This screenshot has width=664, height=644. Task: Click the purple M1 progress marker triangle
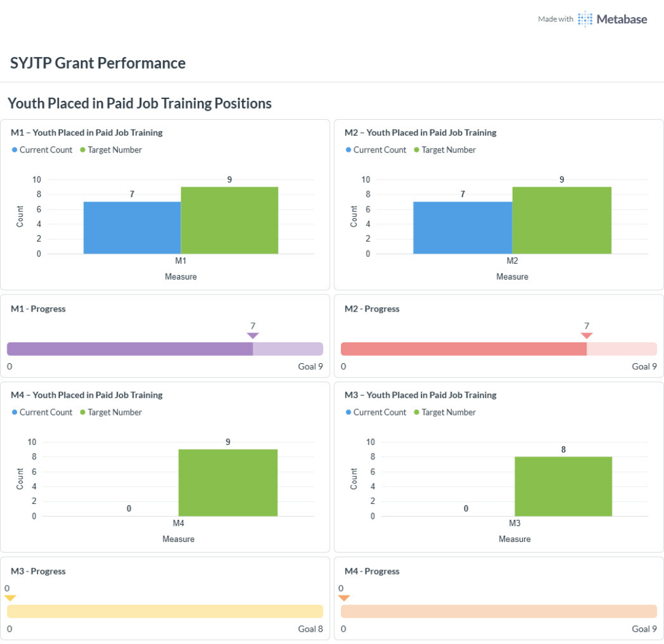[x=253, y=336]
